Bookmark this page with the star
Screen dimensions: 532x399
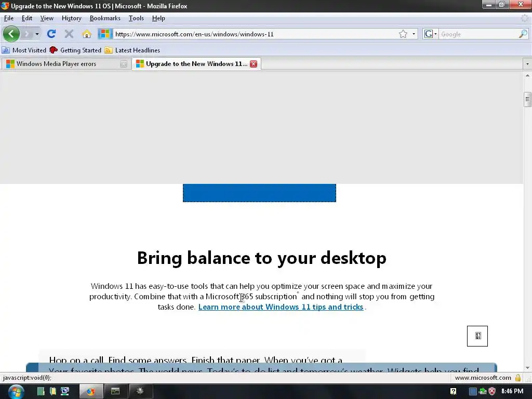403,34
